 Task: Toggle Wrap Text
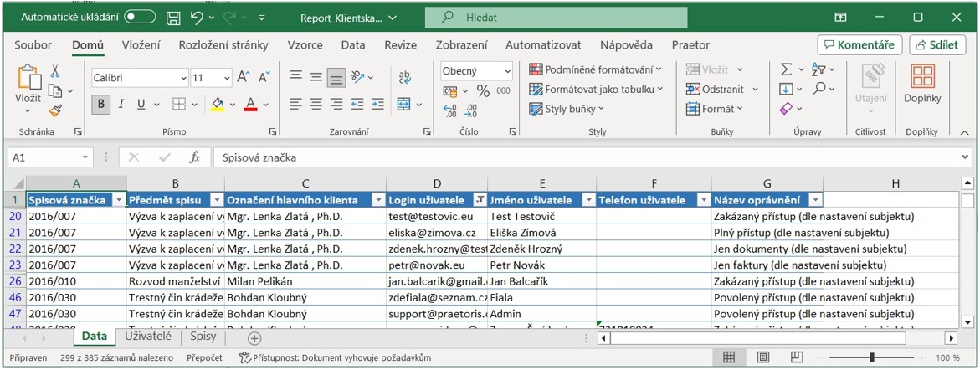[x=404, y=78]
